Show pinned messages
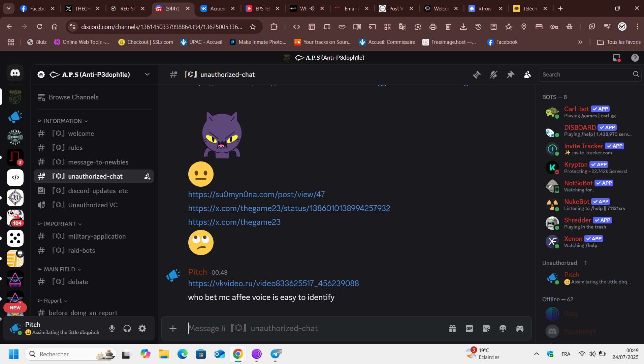The width and height of the screenshot is (644, 364). tap(511, 74)
